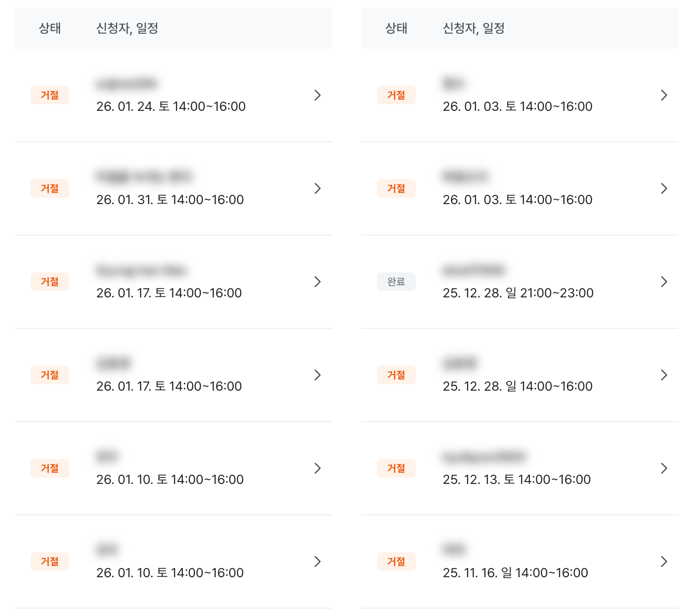Screen dimensions: 693x616
Task: Click 거절 badge of 26. 01. 24. request
Action: click(x=50, y=95)
